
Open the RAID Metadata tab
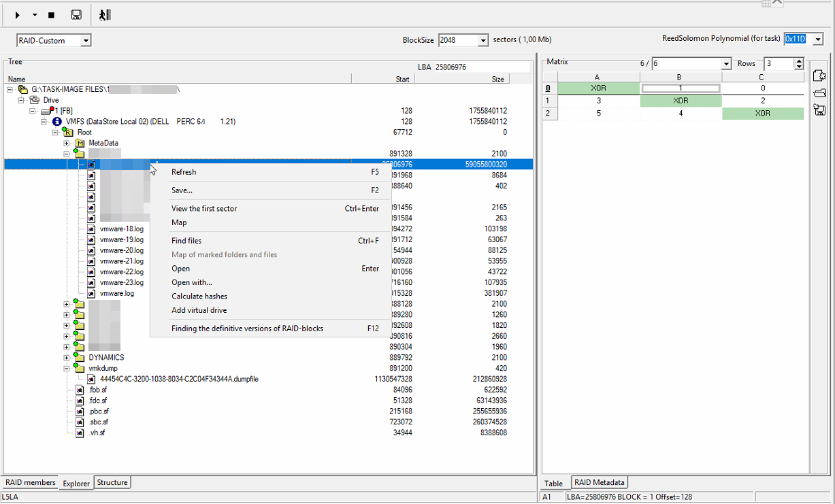(x=600, y=482)
